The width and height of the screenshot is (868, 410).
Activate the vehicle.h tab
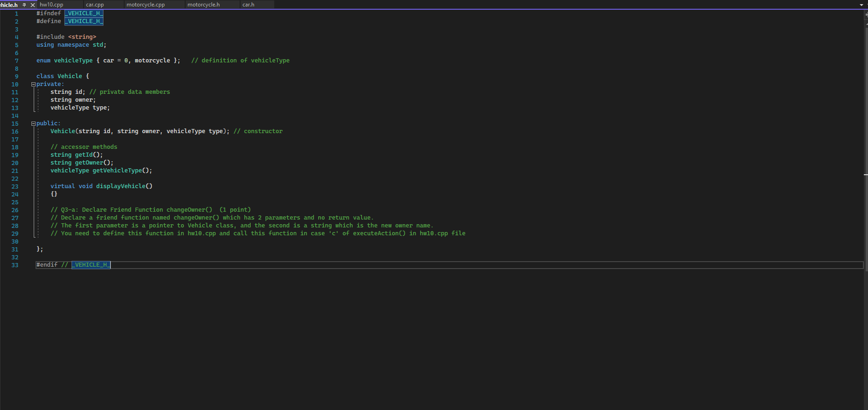(9, 5)
